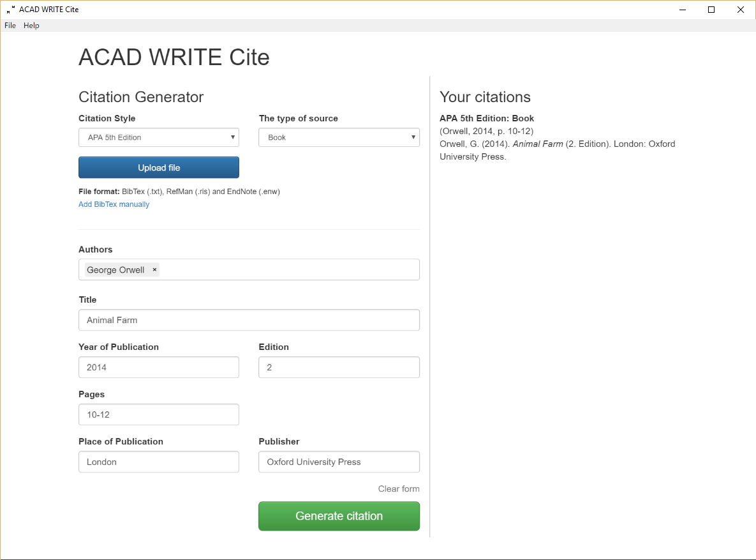Open the Citation Style dropdown
Image resolution: width=756 pixels, height=560 pixels.
[x=159, y=137]
